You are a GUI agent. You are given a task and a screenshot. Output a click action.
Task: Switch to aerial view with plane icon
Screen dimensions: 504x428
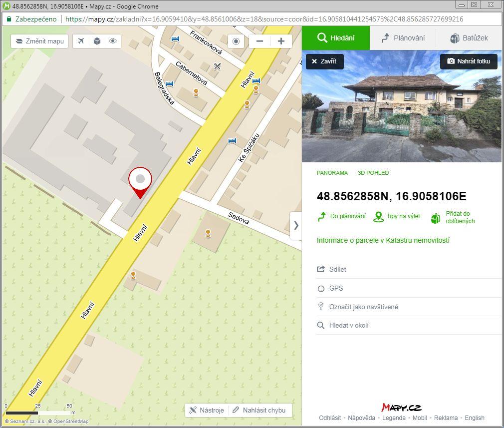pyautogui.click(x=81, y=41)
